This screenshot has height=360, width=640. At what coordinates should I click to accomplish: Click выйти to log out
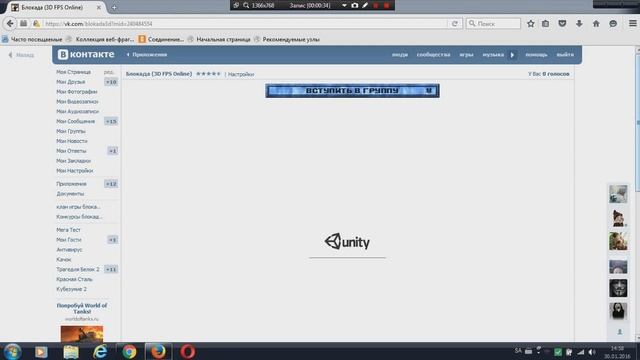[565, 55]
